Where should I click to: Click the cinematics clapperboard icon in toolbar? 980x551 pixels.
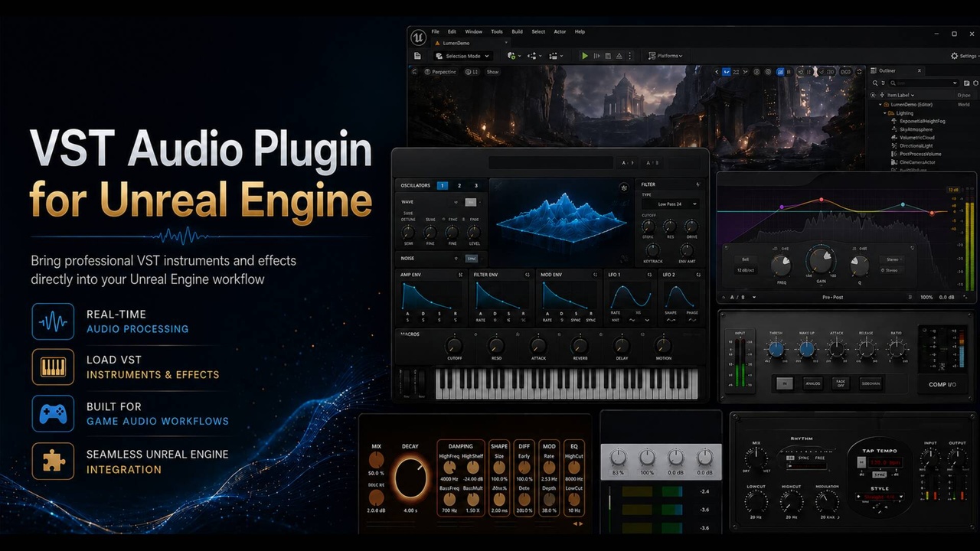click(x=554, y=56)
